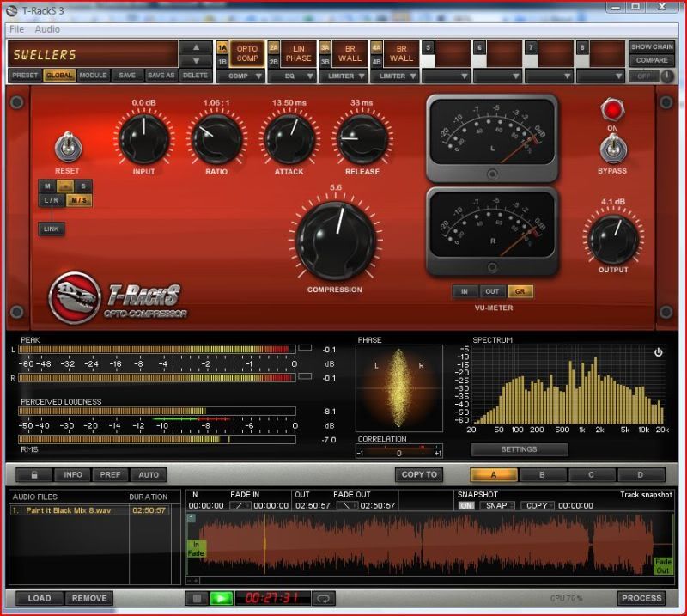687x616 pixels.
Task: Open the Audio menu
Action: 47,29
